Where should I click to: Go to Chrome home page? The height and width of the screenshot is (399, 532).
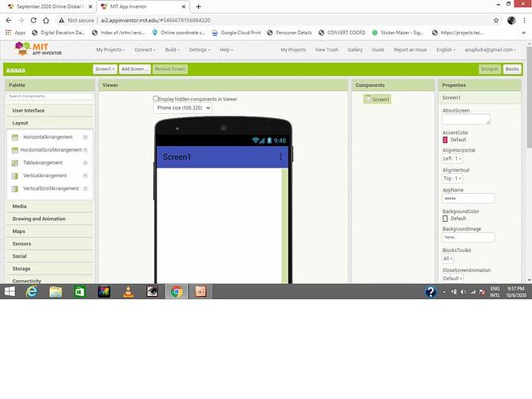point(46,20)
